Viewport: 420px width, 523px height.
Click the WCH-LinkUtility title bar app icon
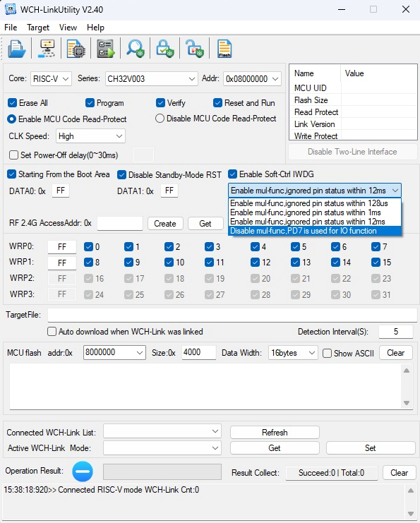click(11, 9)
